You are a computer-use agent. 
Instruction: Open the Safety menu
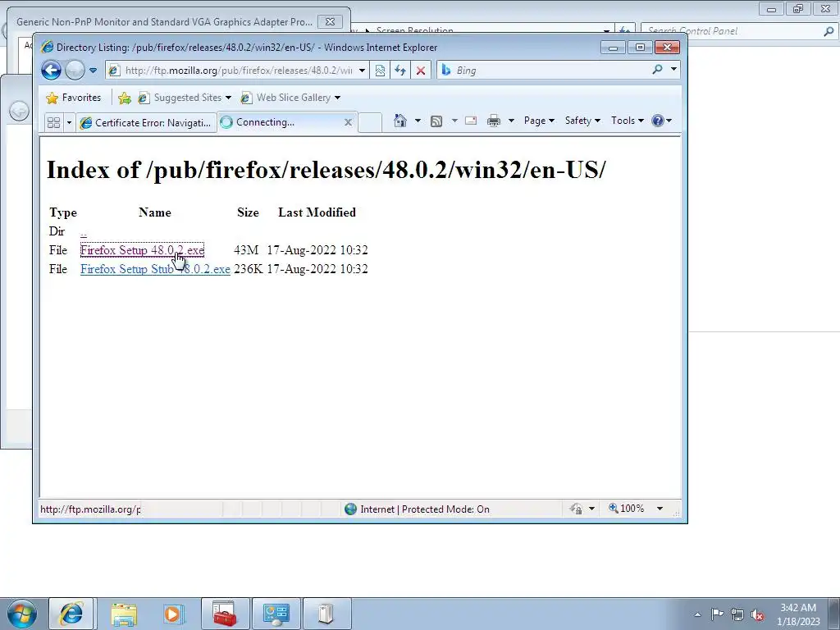pos(582,121)
